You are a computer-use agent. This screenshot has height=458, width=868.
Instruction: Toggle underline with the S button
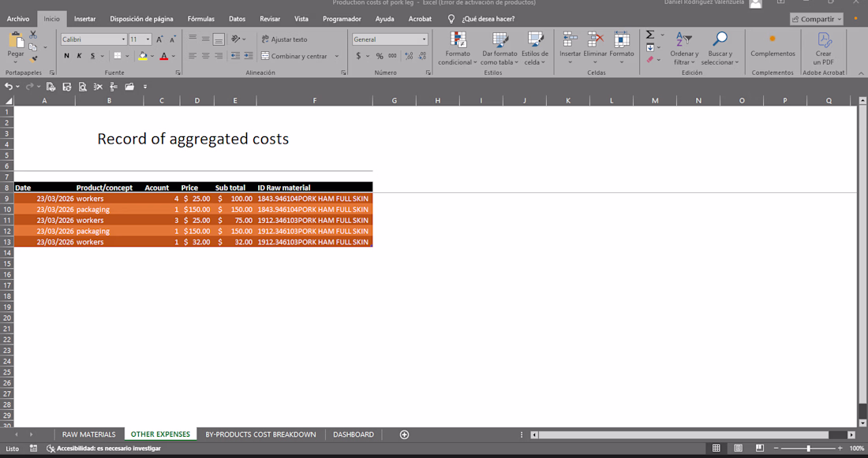point(92,56)
